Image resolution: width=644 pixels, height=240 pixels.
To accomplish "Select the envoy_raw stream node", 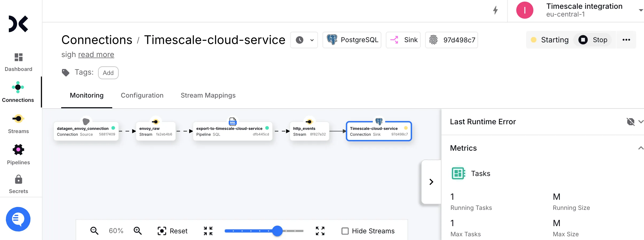I will (x=156, y=131).
